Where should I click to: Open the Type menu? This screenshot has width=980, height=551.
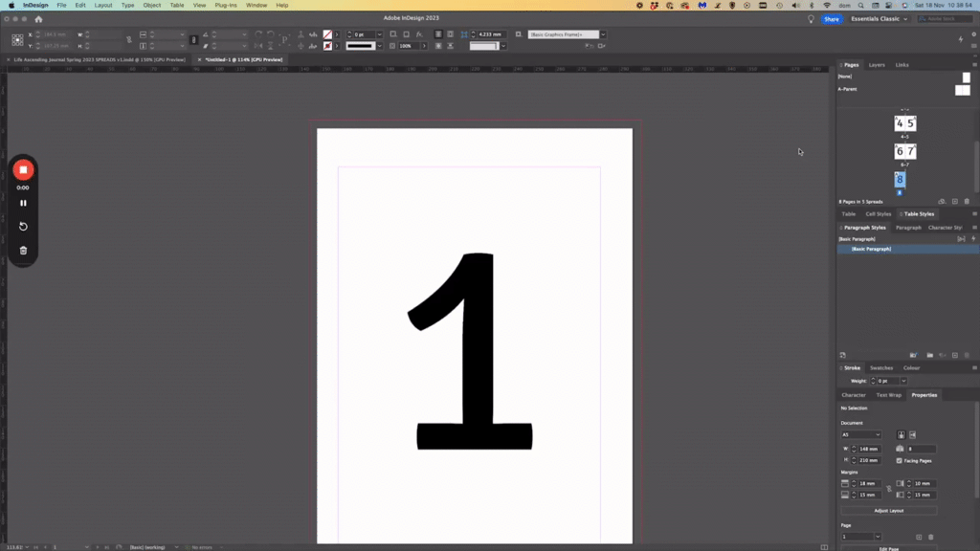127,5
